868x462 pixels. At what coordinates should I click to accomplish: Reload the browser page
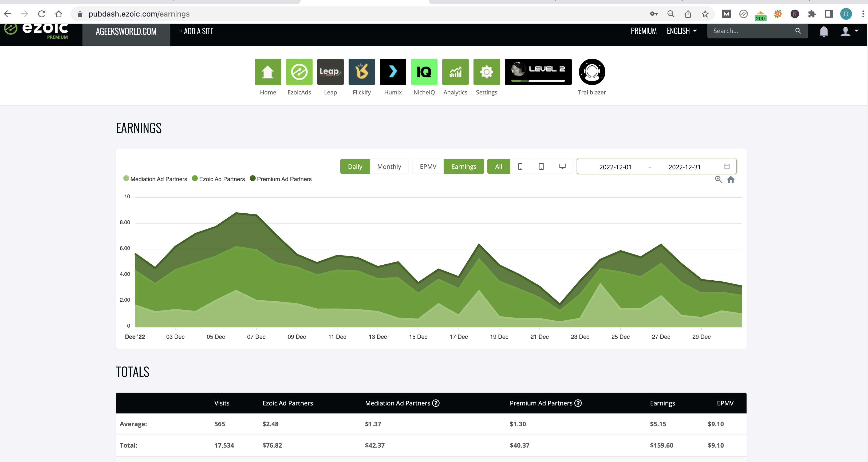pyautogui.click(x=41, y=14)
